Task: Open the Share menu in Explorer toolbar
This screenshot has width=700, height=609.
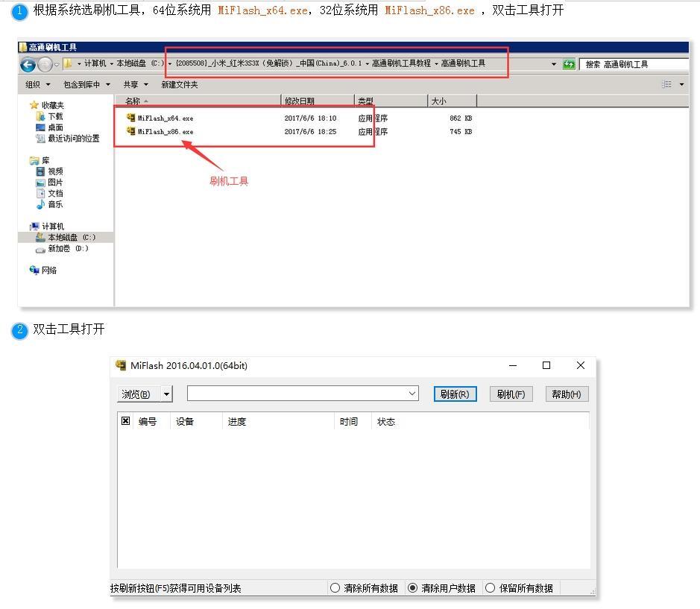Action: [x=136, y=85]
